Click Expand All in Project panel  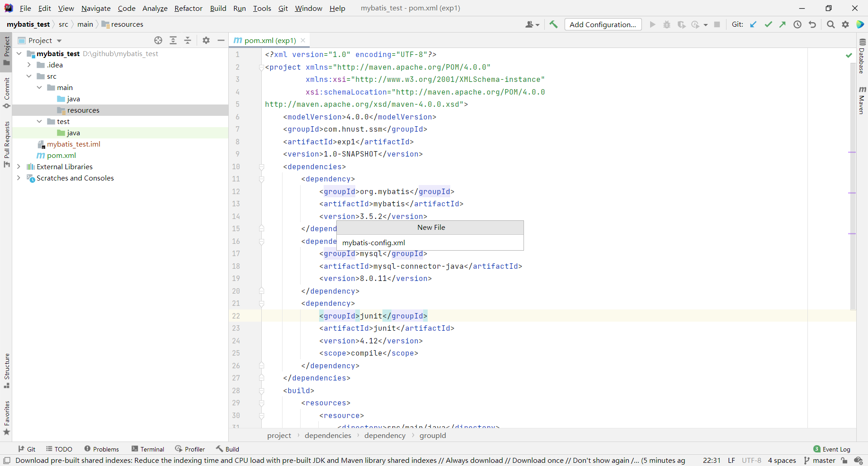click(173, 40)
